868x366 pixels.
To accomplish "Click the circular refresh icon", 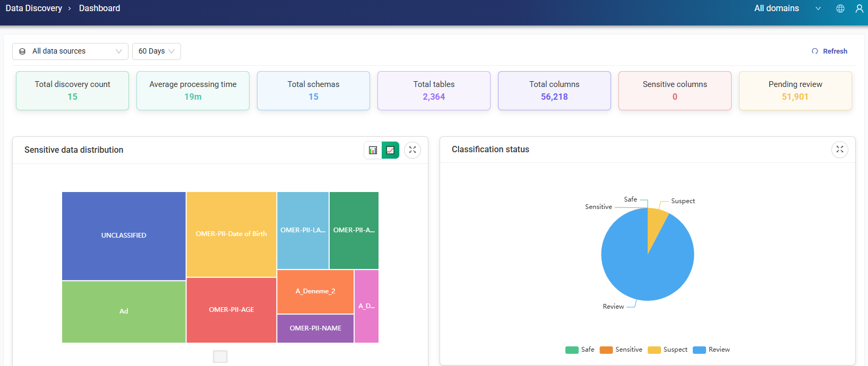I will coord(815,51).
